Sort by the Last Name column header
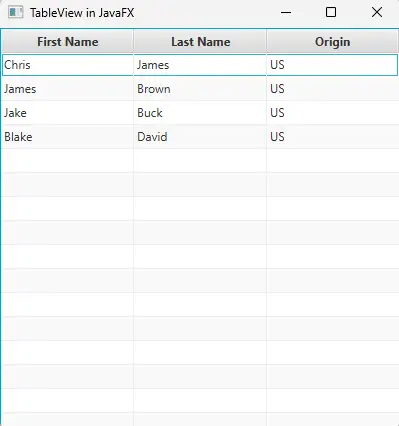 200,42
